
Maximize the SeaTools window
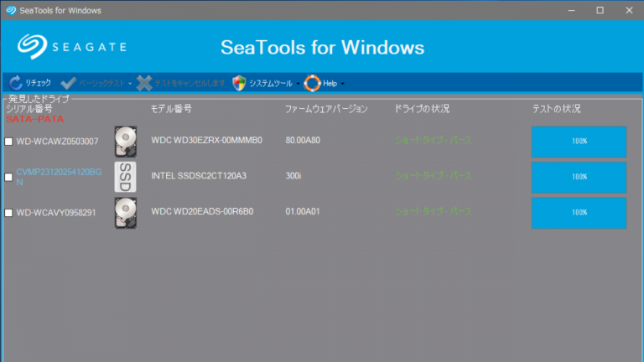600,10
